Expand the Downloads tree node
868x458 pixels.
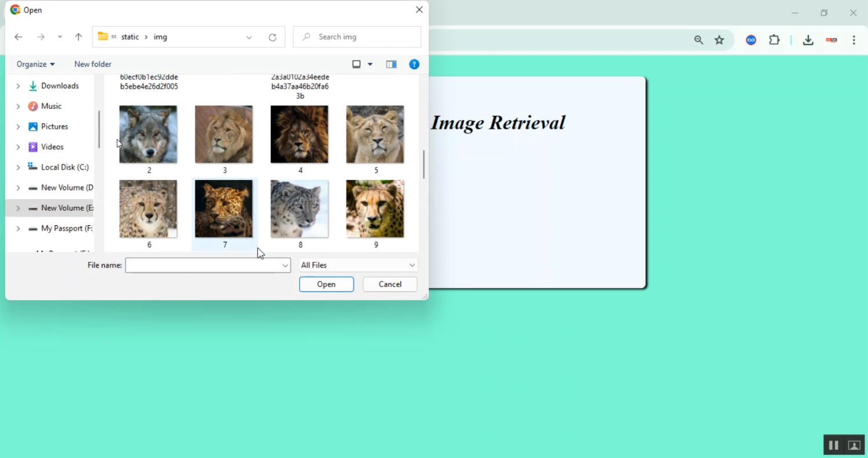pos(18,86)
